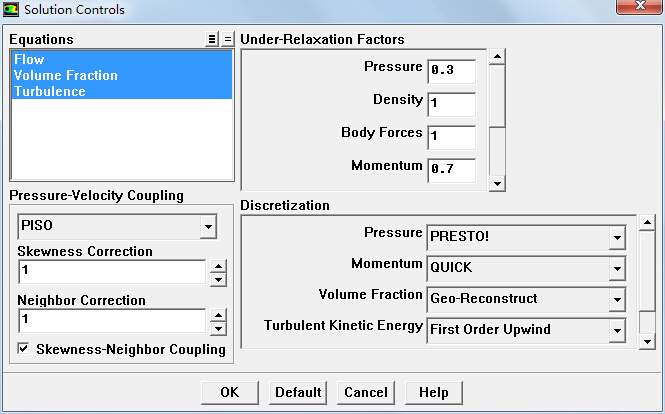Click the deselect-all equations icon
665x414 pixels.
click(x=227, y=39)
